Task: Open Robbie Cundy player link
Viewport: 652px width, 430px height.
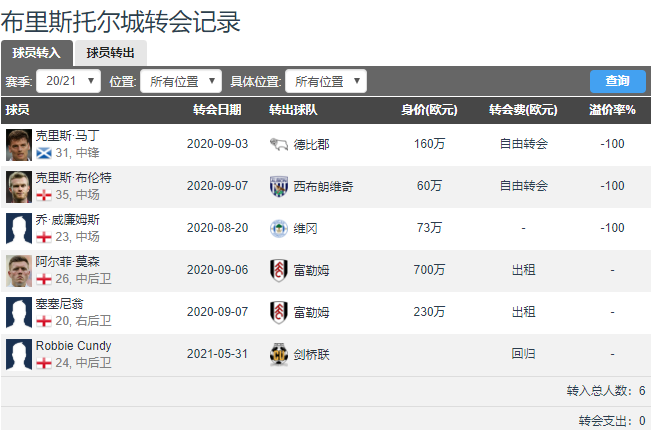Action: (73, 345)
